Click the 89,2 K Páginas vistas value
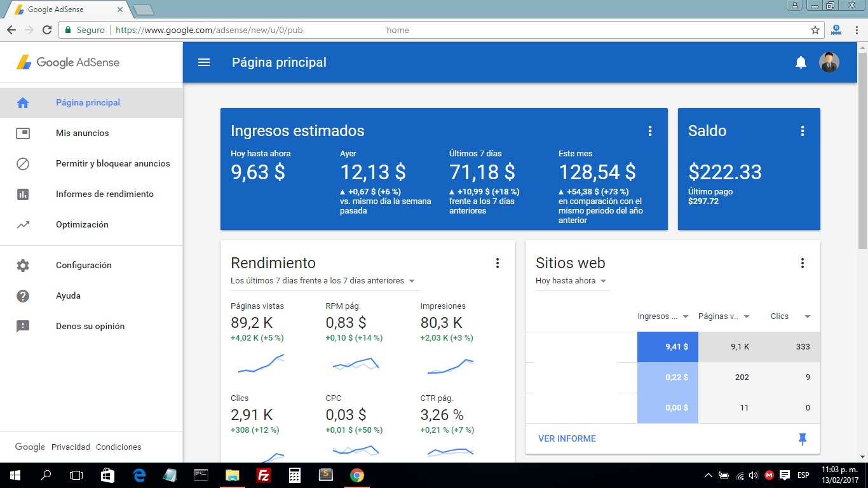The height and width of the screenshot is (488, 868). pos(252,323)
